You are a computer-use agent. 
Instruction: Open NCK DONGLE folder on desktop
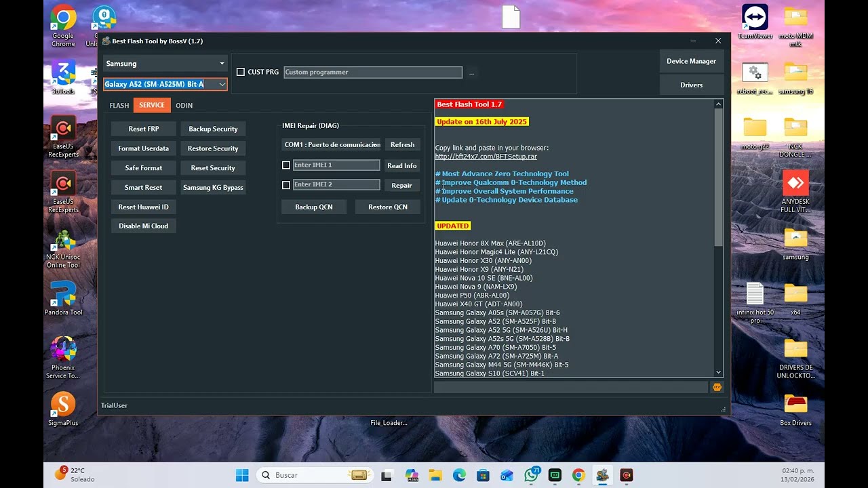pos(795,137)
